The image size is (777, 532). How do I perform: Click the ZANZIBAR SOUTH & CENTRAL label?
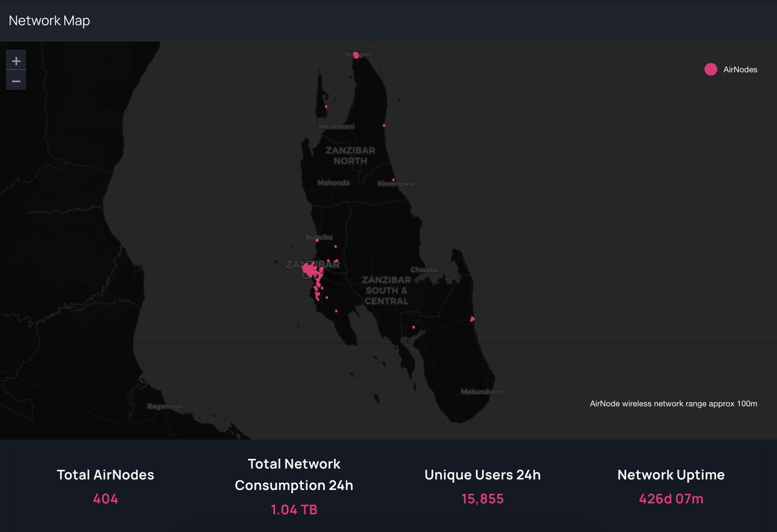tap(387, 291)
